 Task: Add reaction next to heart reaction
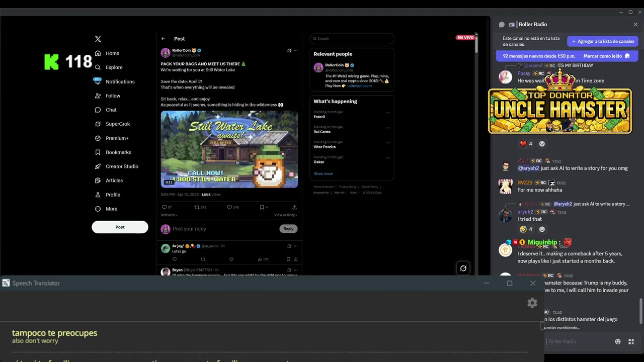coord(542,144)
